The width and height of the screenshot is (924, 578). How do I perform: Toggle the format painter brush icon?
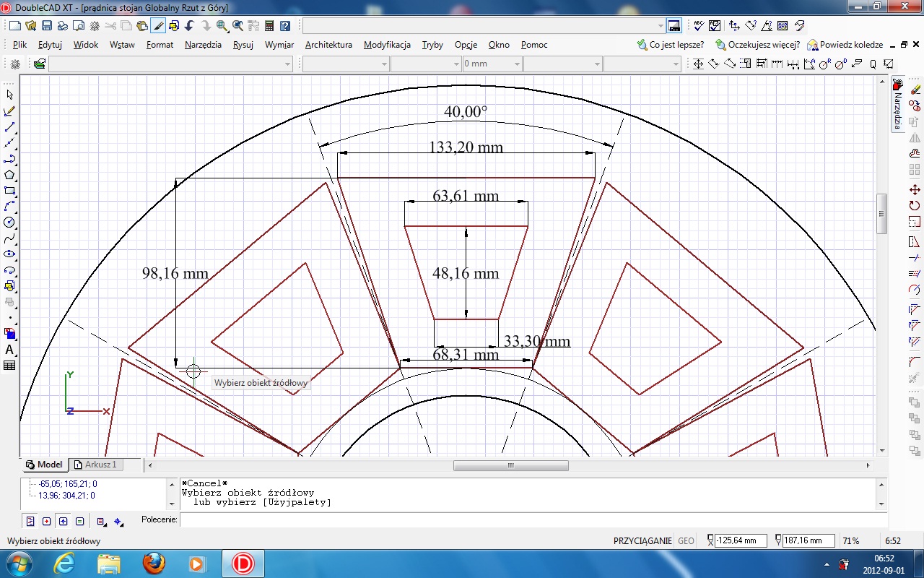[x=159, y=26]
